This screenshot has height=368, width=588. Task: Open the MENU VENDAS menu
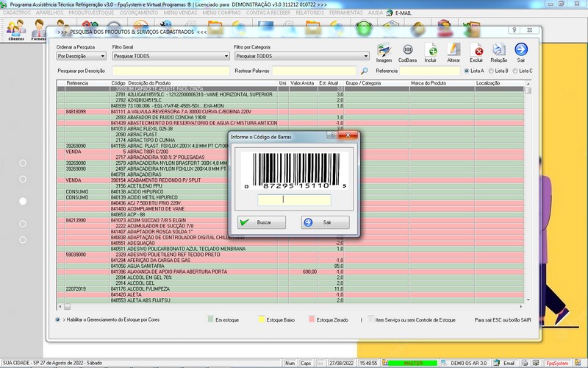point(180,13)
